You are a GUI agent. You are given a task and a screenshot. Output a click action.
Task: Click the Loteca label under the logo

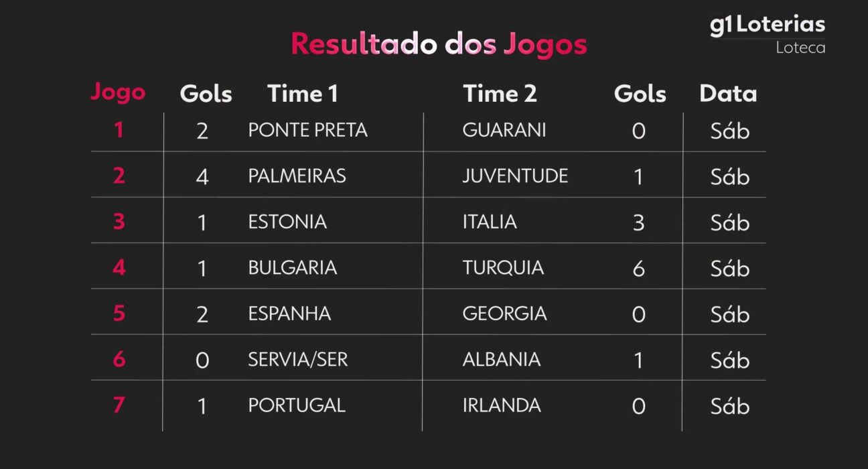coord(800,48)
